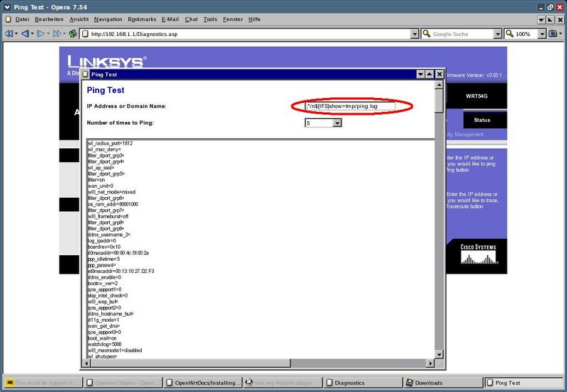Switch to Opennet Nodes tab
Viewport: 567px width, 392px height.
124,383
